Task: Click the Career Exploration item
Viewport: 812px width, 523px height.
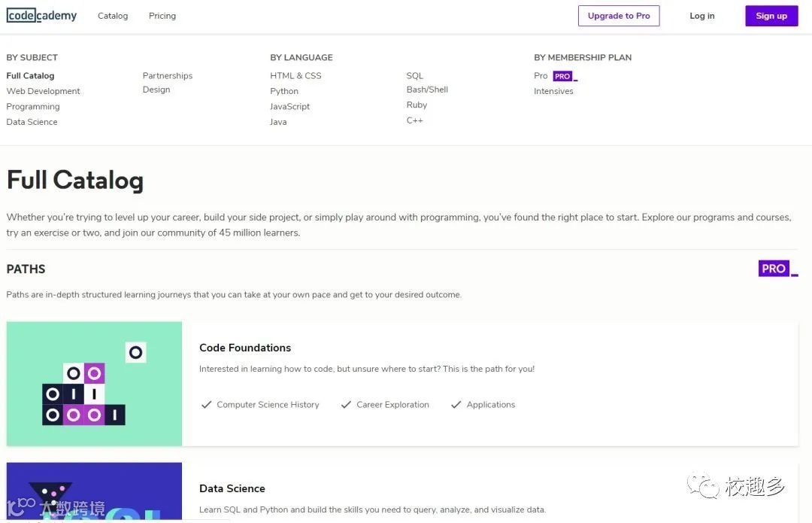Action: (385, 405)
